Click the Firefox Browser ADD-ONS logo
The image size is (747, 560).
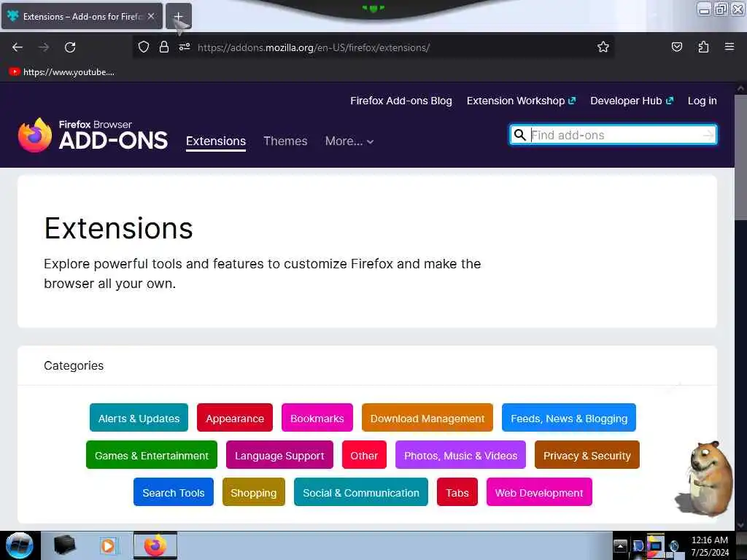pyautogui.click(x=93, y=136)
